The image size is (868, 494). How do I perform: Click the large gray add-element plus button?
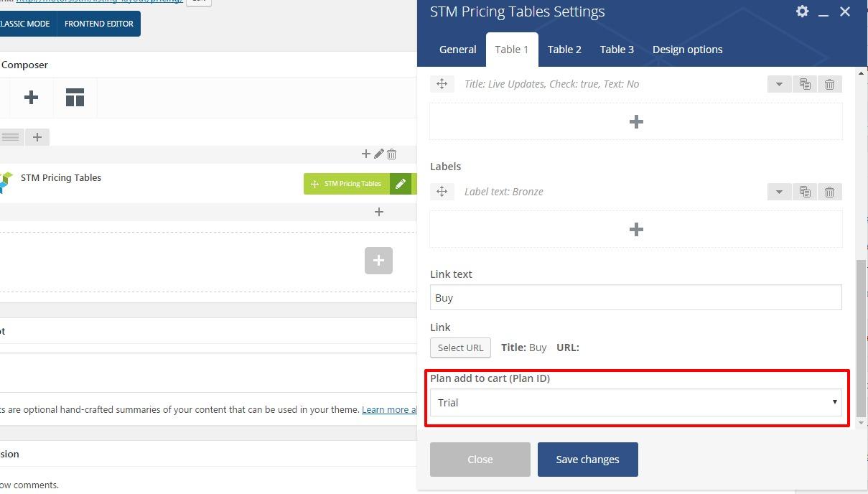pos(378,260)
